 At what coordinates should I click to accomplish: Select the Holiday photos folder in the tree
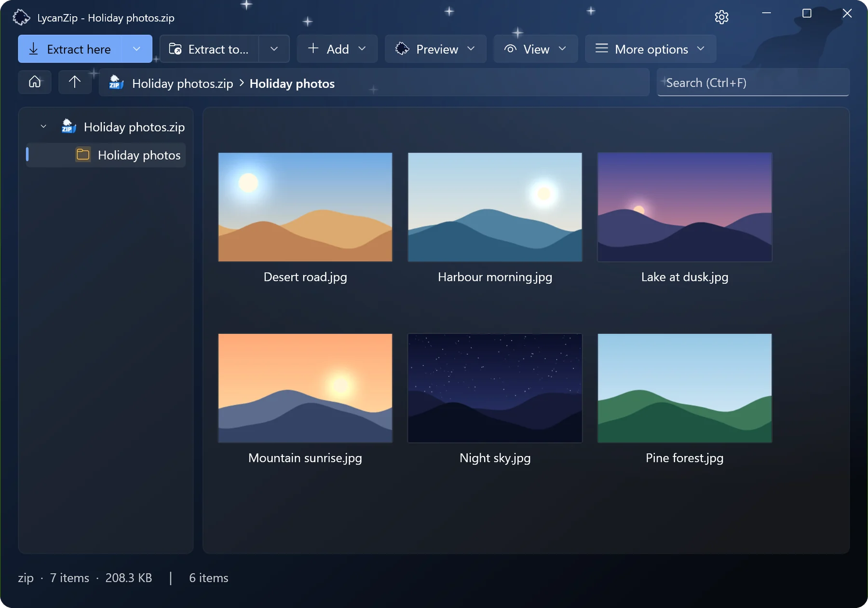(x=106, y=155)
